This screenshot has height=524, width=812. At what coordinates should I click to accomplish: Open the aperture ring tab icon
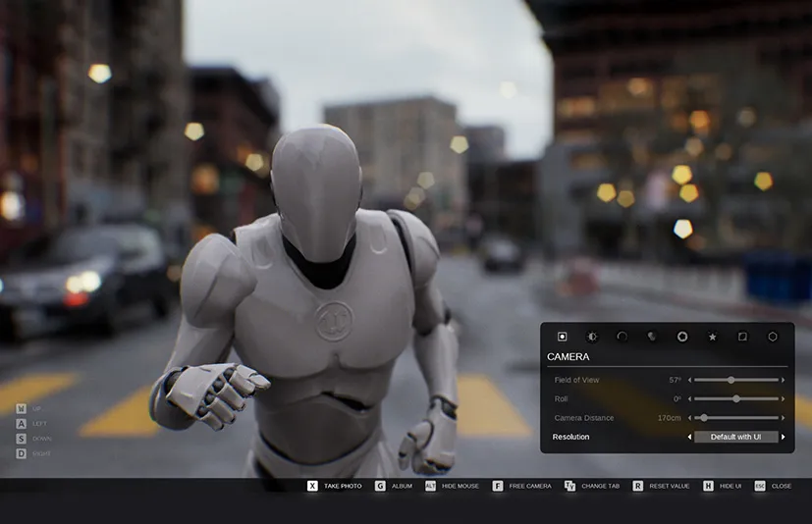(x=682, y=337)
